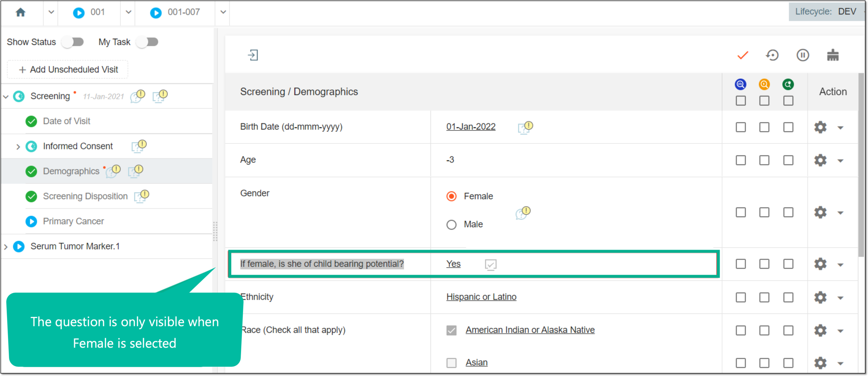Expand the Serum Tumor Marker.1 chevron

6,247
